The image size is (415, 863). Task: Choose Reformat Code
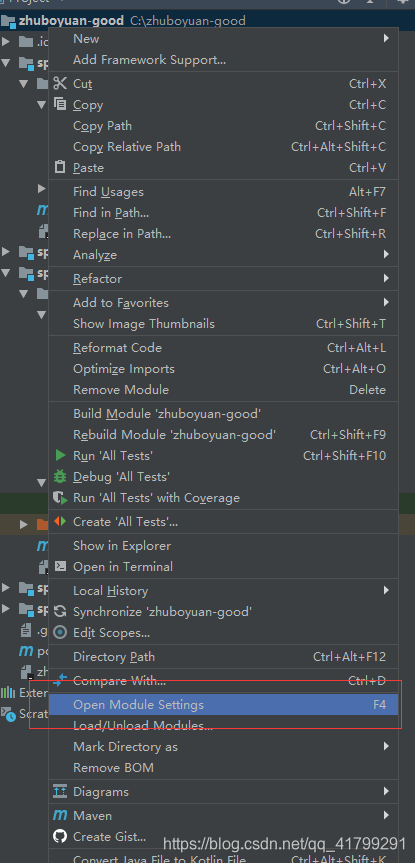pos(223,348)
